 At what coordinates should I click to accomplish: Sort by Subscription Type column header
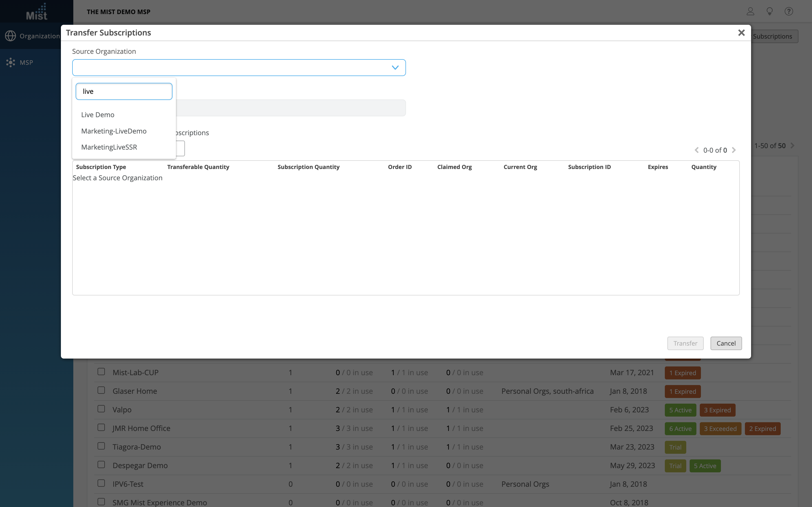pyautogui.click(x=101, y=167)
